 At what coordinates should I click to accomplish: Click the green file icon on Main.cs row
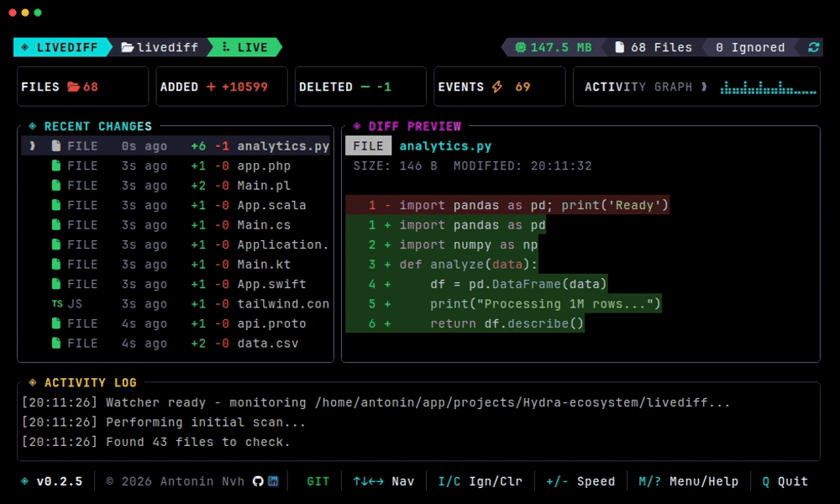(55, 225)
